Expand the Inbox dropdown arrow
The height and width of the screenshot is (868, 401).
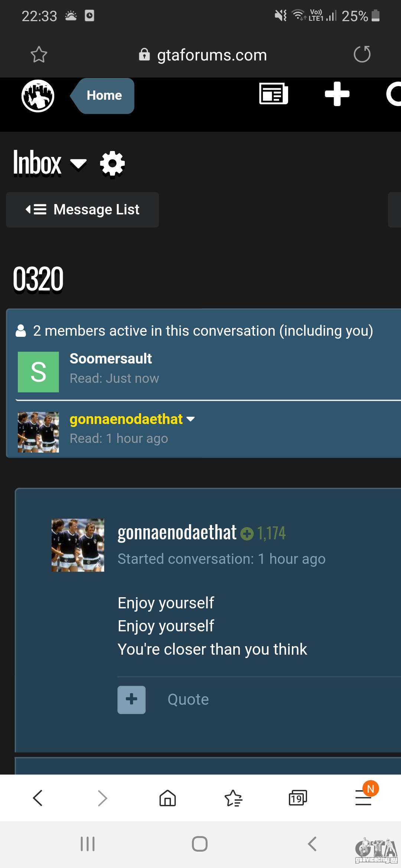tap(78, 164)
